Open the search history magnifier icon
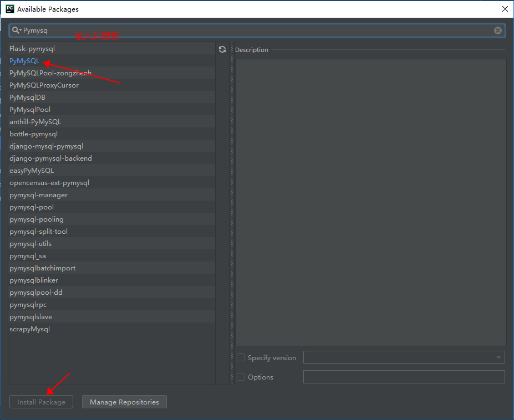The height and width of the screenshot is (420, 514). [17, 30]
